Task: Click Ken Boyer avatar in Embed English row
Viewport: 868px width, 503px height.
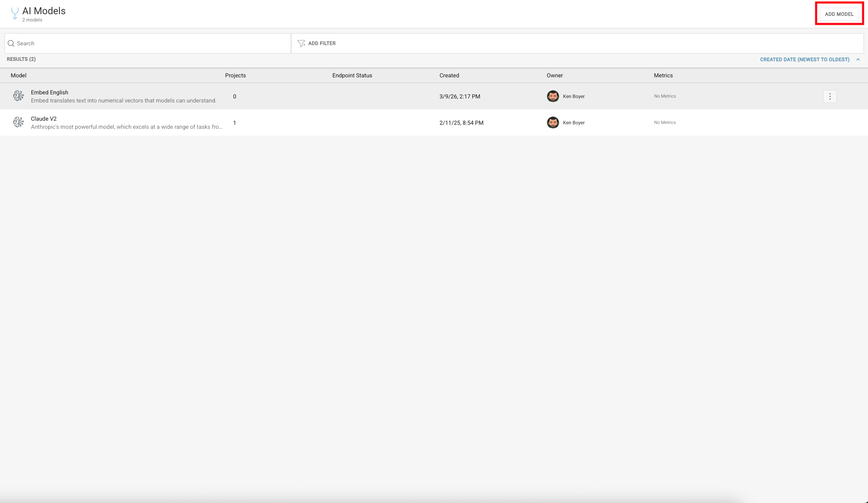Action: [x=553, y=96]
